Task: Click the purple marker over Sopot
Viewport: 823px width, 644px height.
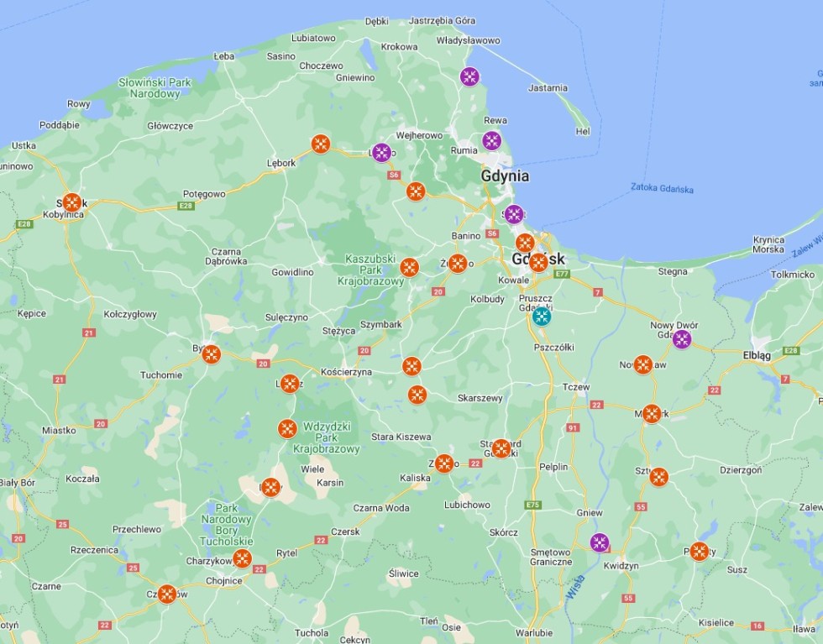Action: (514, 214)
